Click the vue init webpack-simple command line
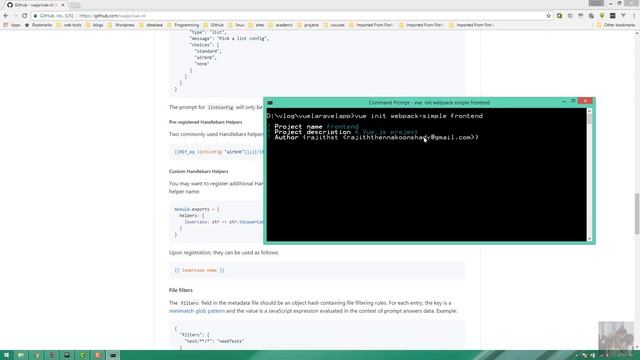 point(375,116)
